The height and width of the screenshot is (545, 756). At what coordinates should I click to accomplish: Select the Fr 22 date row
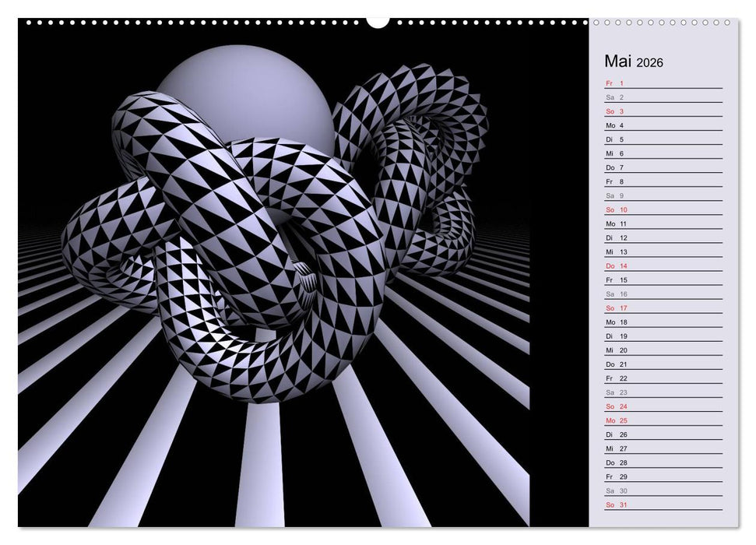tap(663, 378)
